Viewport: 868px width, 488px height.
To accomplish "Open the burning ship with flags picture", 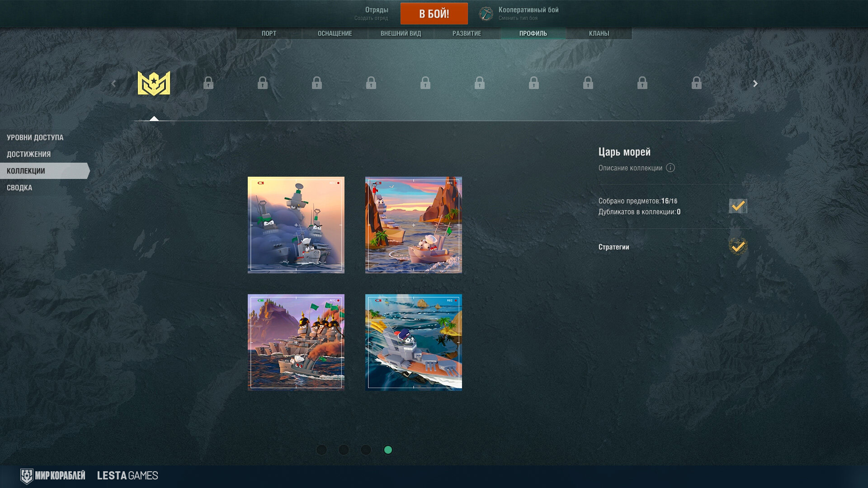I will pos(296,343).
